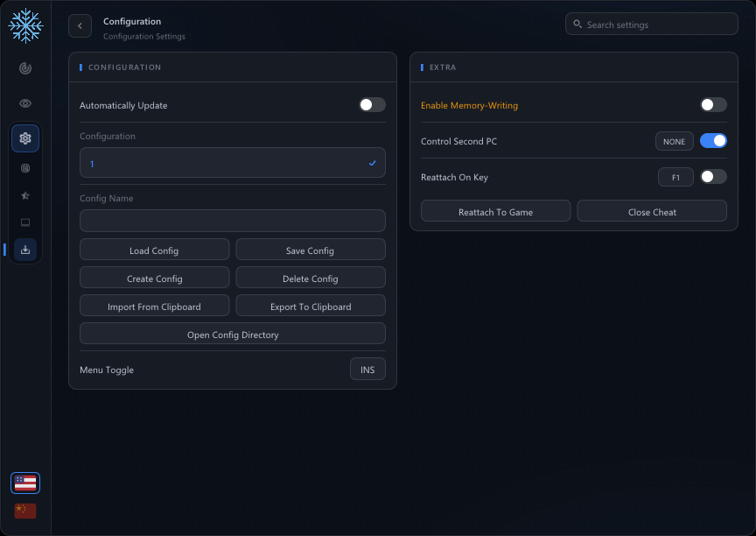Open the radar icon in sidebar
The image size is (756, 536).
(25, 68)
